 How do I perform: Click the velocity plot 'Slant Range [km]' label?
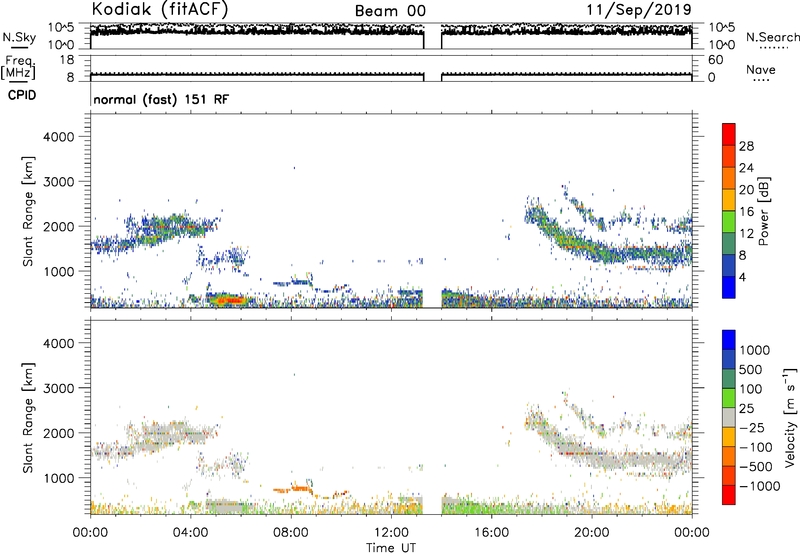(x=28, y=418)
